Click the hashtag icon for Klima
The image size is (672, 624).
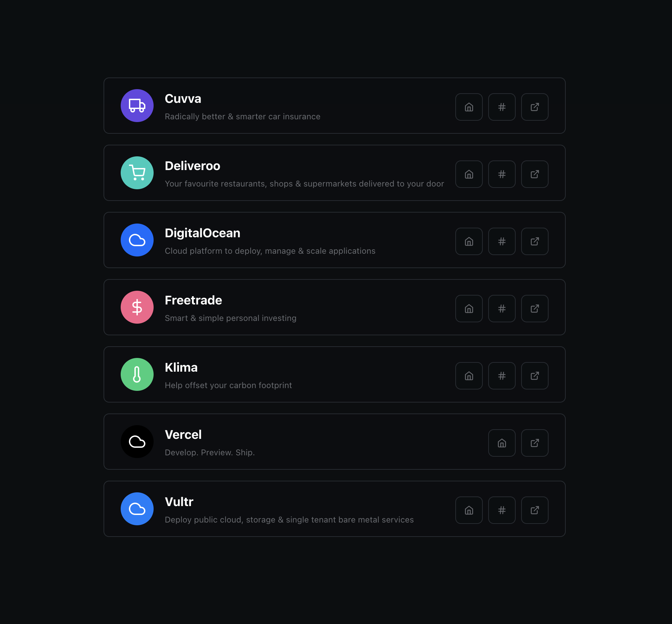[x=502, y=376]
